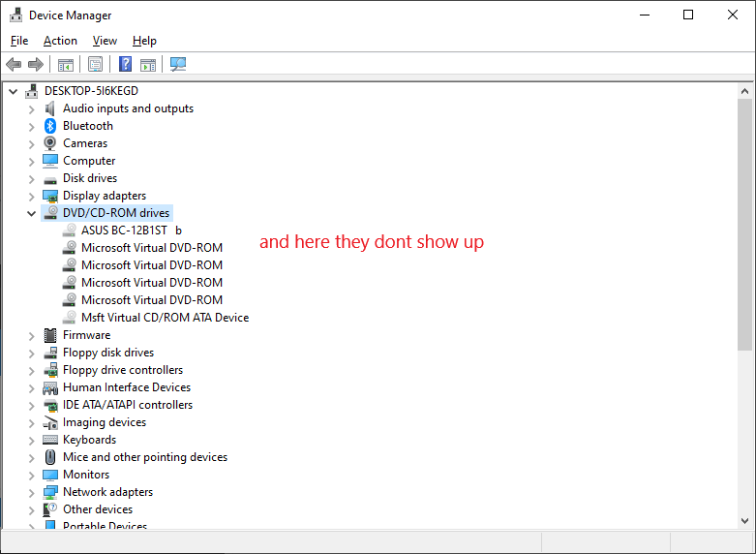Image resolution: width=756 pixels, height=554 pixels.
Task: Expand the Other devices node chevron
Action: pos(31,509)
